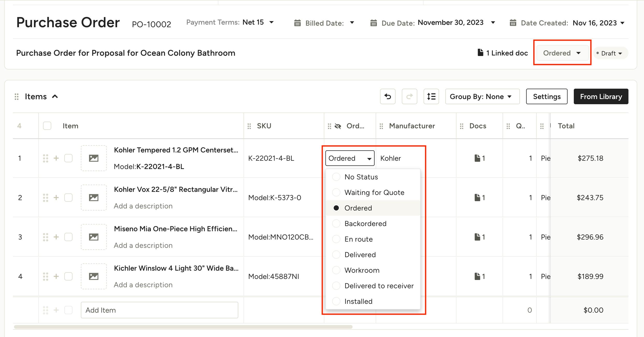This screenshot has height=337, width=644.
Task: Click the plus icon on the Miseno Mia row
Action: [56, 237]
